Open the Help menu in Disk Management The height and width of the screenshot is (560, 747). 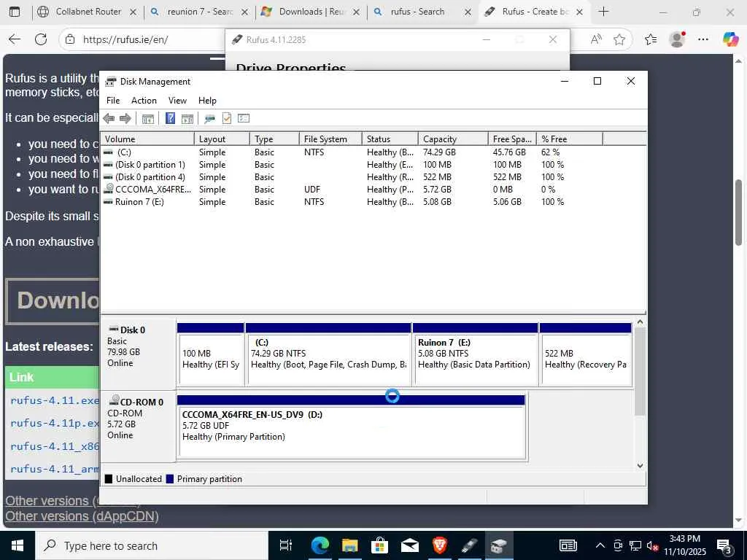click(x=207, y=101)
